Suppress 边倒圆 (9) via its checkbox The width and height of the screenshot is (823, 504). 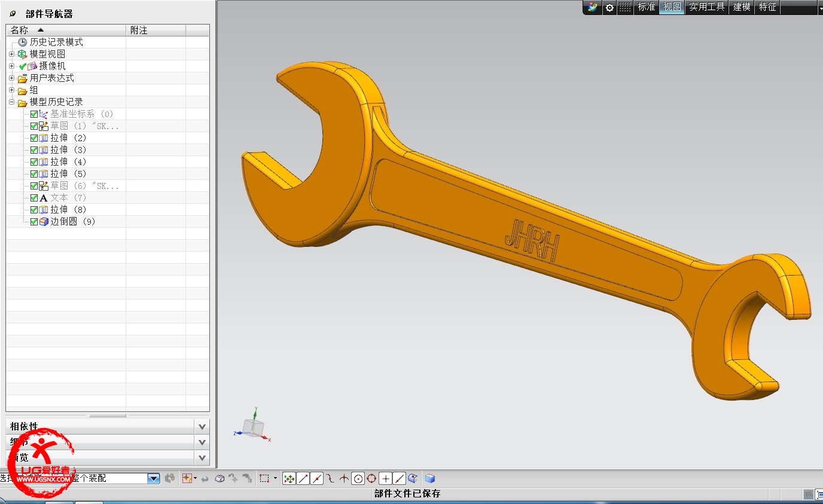tap(34, 222)
